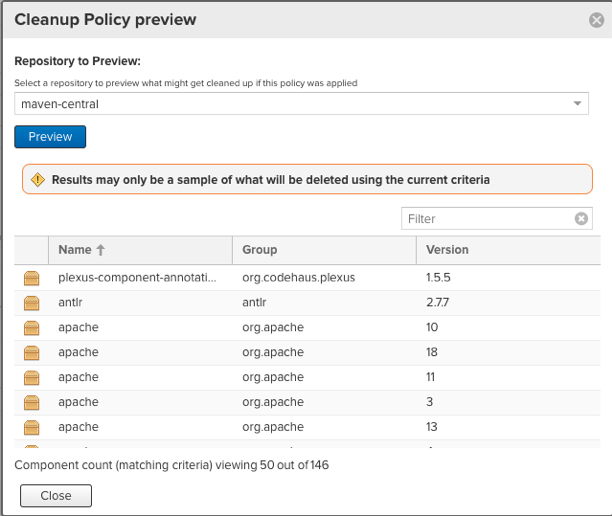
Task: Open the maven-central repository dropdown
Action: pyautogui.click(x=577, y=104)
